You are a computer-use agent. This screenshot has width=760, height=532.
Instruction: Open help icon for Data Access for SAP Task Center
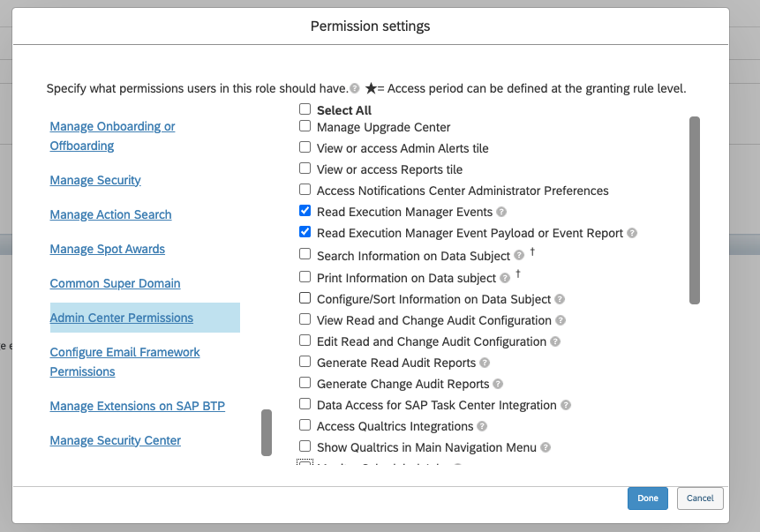pyautogui.click(x=566, y=406)
